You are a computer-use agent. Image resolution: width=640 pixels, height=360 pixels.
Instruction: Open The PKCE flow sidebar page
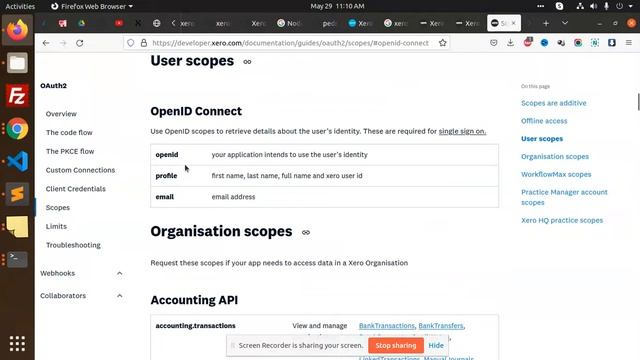click(70, 151)
